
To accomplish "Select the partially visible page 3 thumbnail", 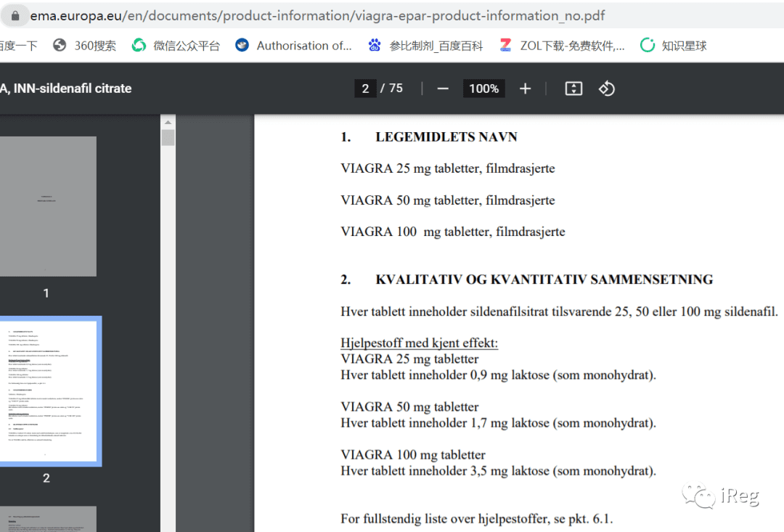I will (x=48, y=519).
